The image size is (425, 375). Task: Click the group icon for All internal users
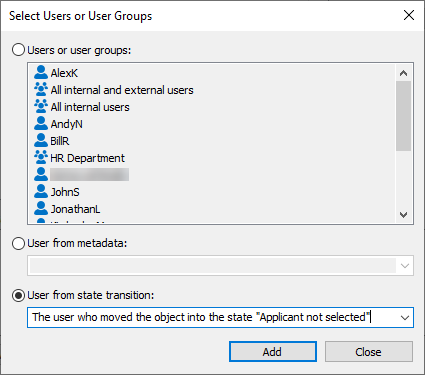41,106
